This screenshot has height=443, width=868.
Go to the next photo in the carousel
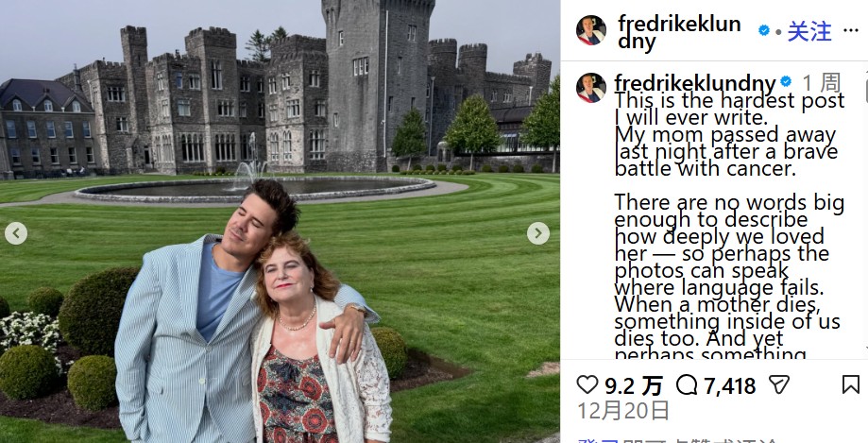pos(538,233)
